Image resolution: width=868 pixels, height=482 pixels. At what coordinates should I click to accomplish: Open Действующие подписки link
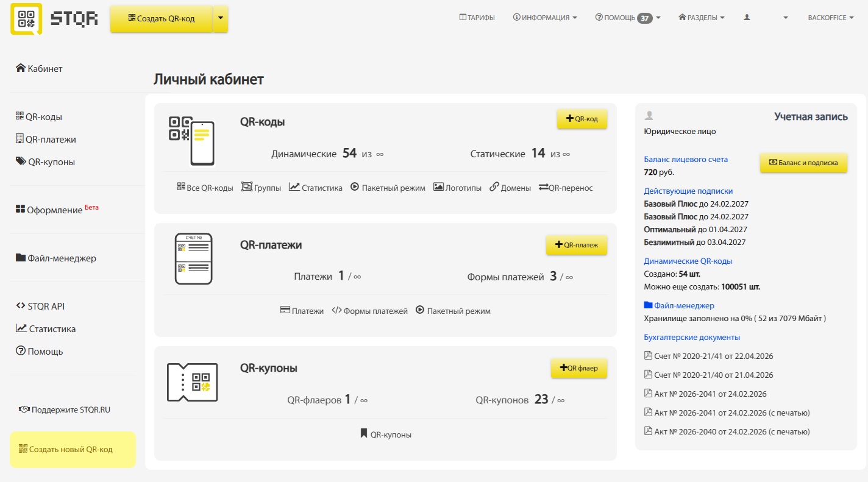[x=688, y=191]
